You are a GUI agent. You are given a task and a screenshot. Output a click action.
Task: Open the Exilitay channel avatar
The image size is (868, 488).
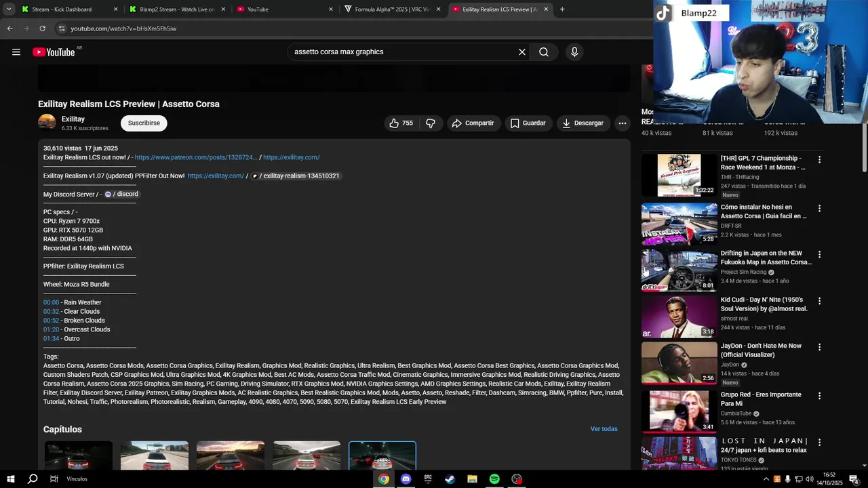[x=47, y=123]
